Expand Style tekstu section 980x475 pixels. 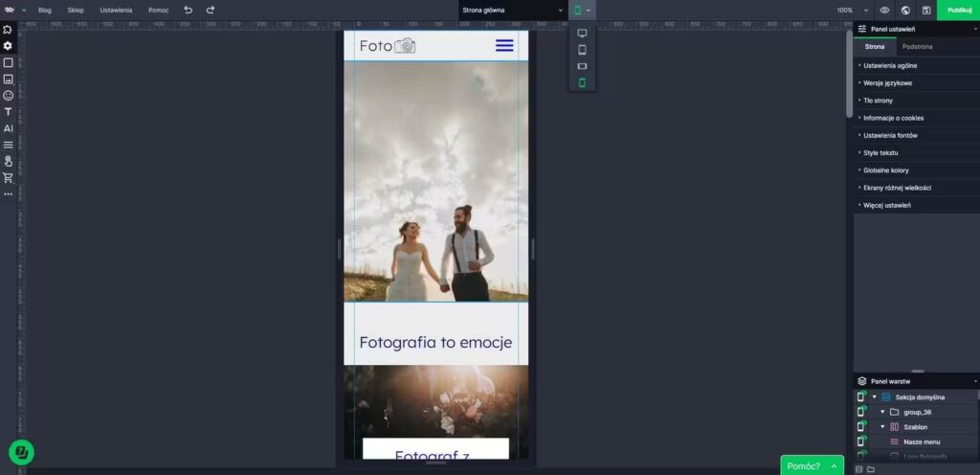(916, 152)
